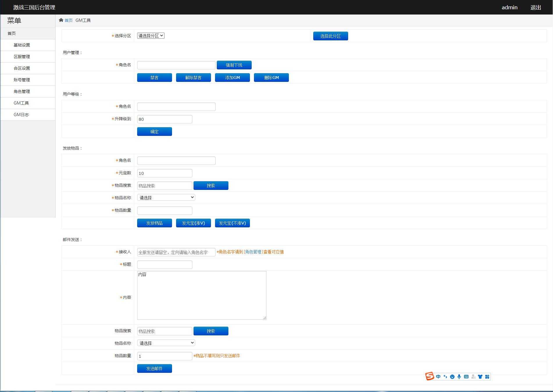This screenshot has width=553, height=392.
Task: Follow the 角色管理 link beside the recipient field
Action: tap(253, 252)
